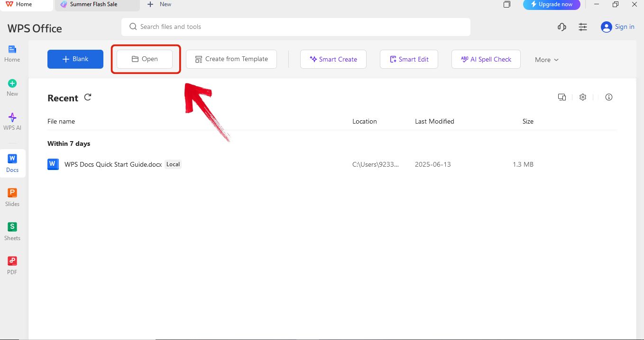Viewport: 644px width, 340px height.
Task: Click the AI Spell Check button
Action: pos(486,59)
